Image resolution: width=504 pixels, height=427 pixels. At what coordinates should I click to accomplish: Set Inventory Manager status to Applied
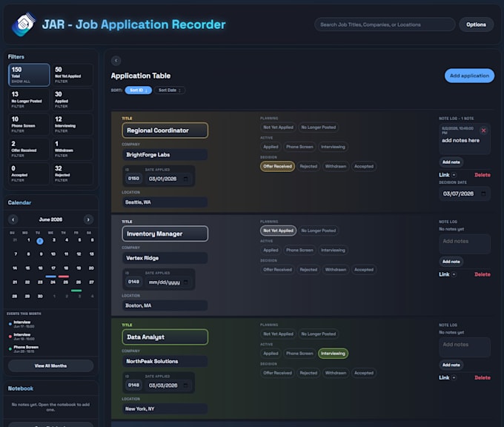[271, 250]
